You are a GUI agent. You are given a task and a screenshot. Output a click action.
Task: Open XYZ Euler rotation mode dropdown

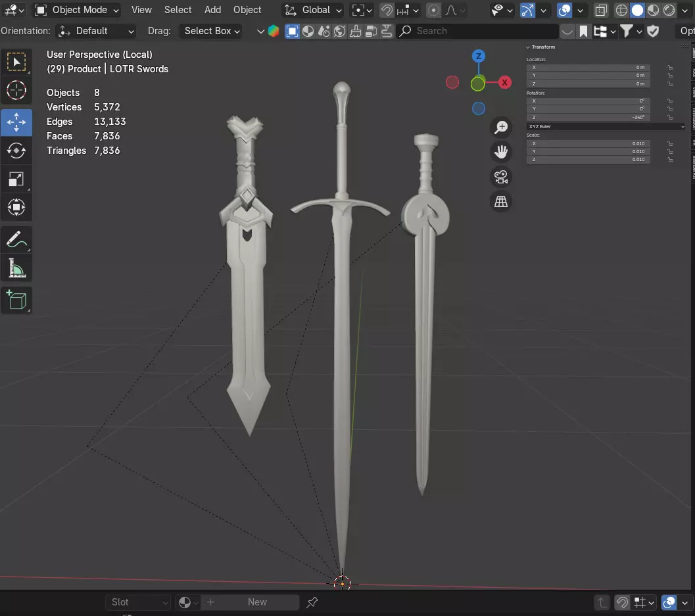tap(606, 127)
